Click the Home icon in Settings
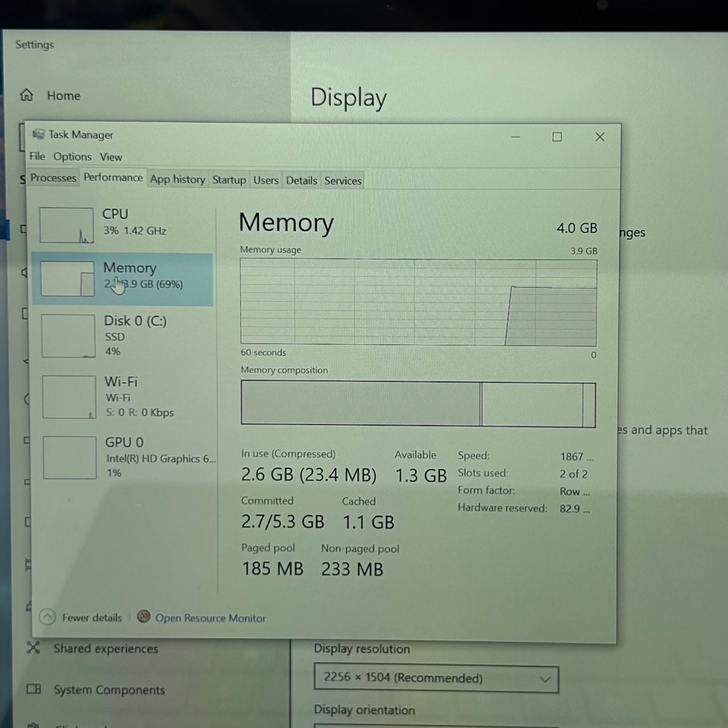Viewport: 728px width, 728px height. [27, 95]
